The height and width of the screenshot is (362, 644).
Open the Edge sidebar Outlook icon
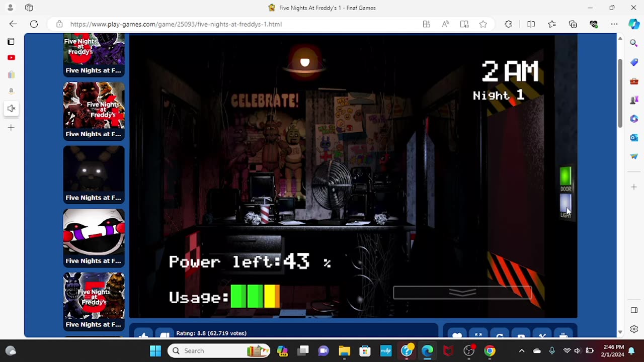pos(634,138)
